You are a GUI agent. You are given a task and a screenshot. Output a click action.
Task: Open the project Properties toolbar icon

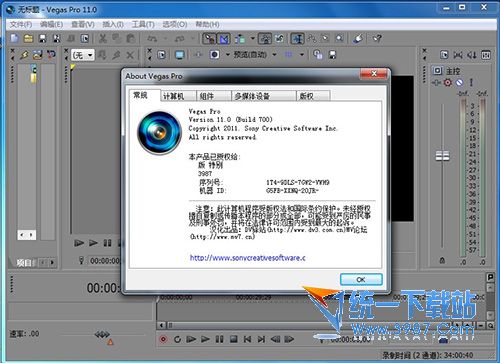click(85, 38)
